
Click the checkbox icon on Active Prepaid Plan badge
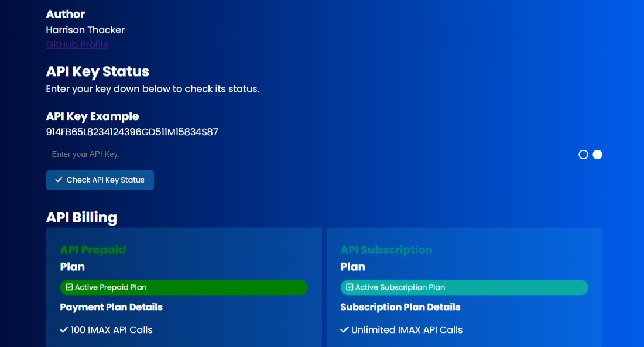[69, 287]
